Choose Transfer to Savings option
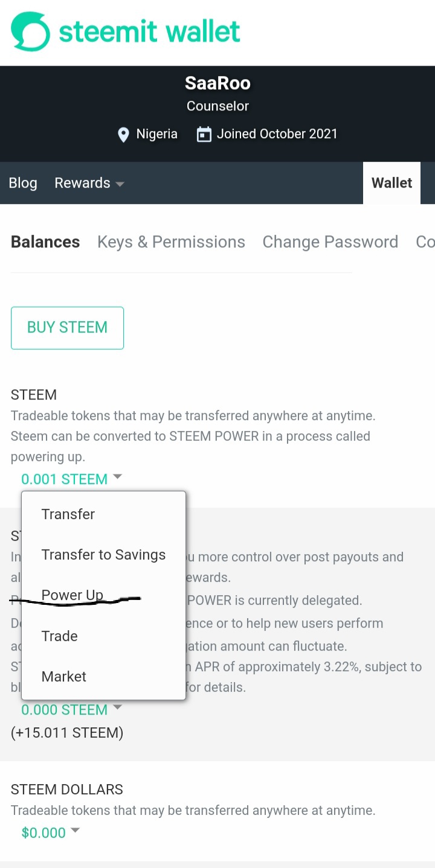Image resolution: width=435 pixels, height=868 pixels. (103, 555)
